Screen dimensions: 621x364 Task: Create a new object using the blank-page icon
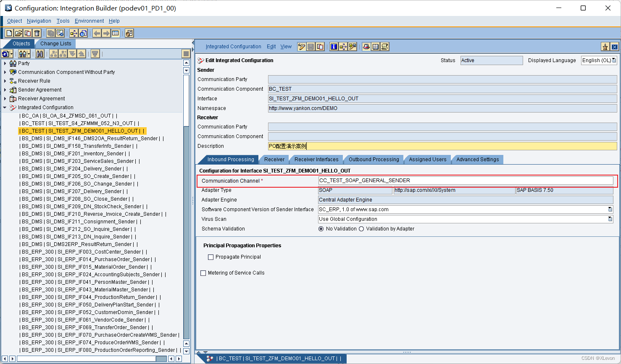(9, 33)
